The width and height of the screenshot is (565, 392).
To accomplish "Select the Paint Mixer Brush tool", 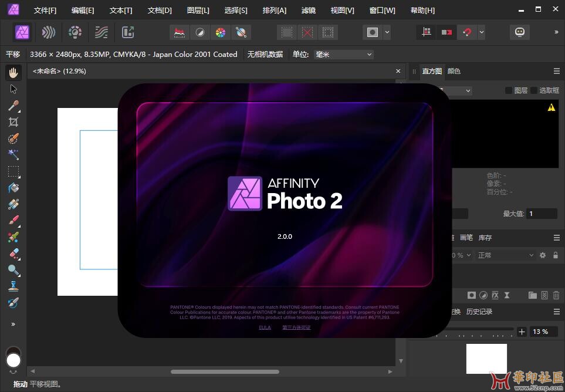I will pos(13,237).
